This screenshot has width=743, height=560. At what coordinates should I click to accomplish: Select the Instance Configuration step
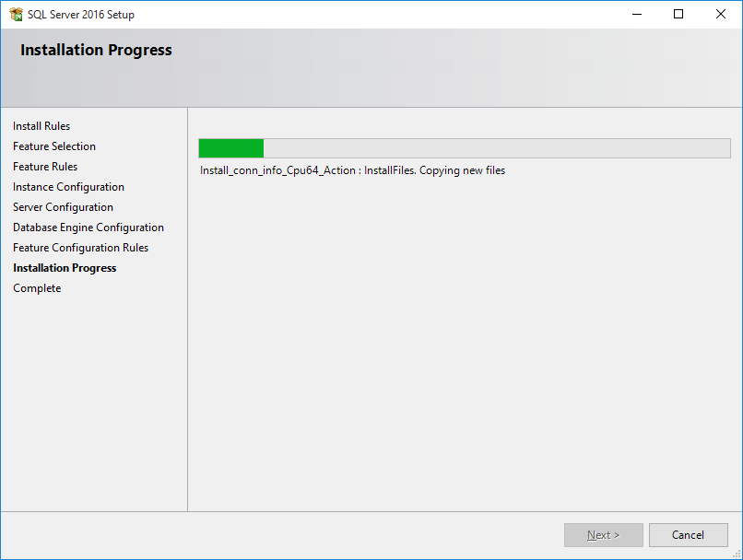pos(68,186)
